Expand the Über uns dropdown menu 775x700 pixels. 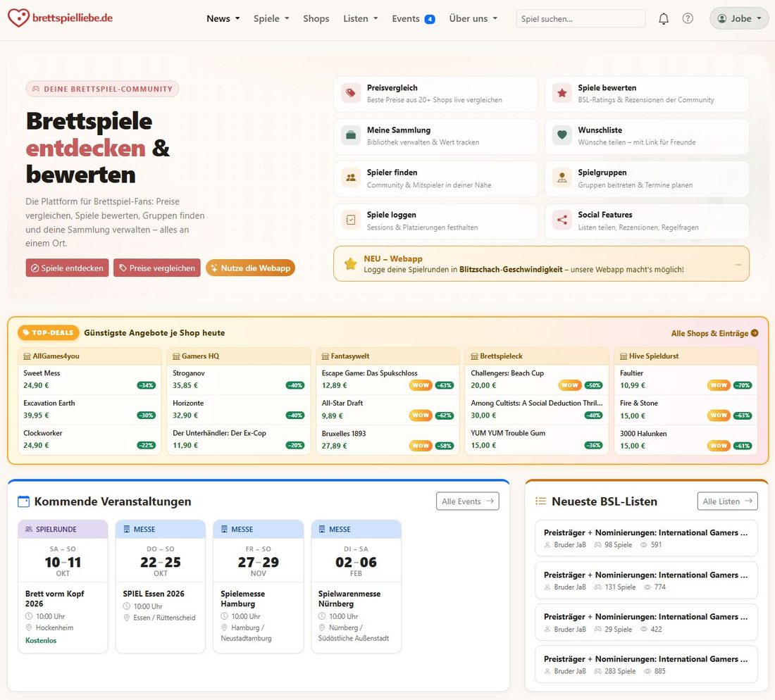click(473, 18)
